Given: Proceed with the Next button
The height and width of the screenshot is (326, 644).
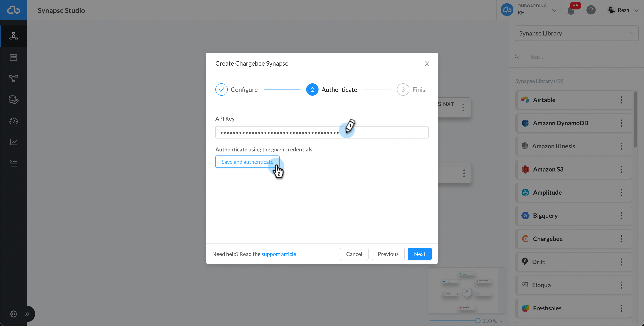Looking at the screenshot, I should (x=420, y=254).
